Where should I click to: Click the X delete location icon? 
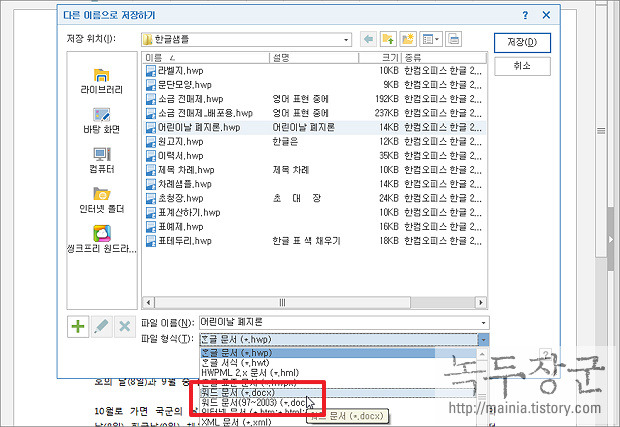[x=125, y=327]
